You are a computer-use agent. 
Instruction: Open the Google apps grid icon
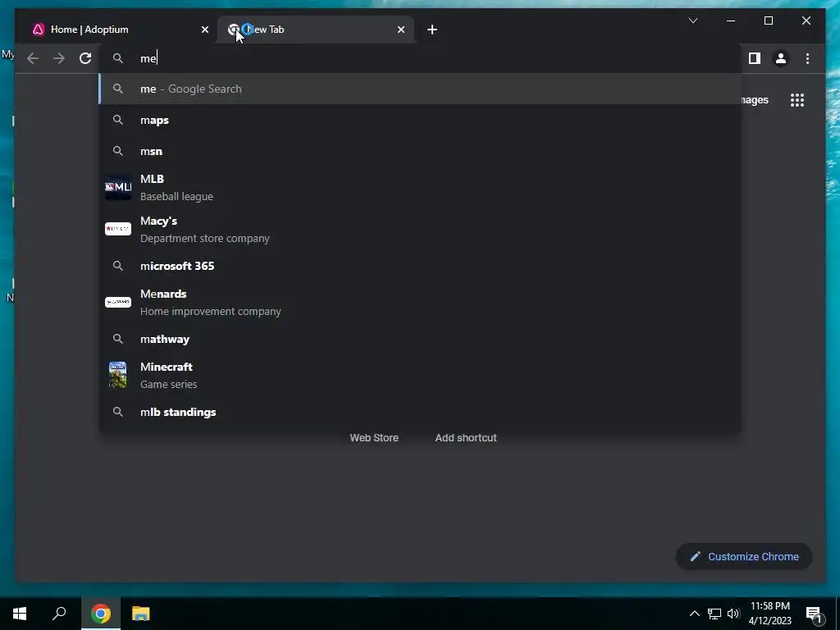797,100
